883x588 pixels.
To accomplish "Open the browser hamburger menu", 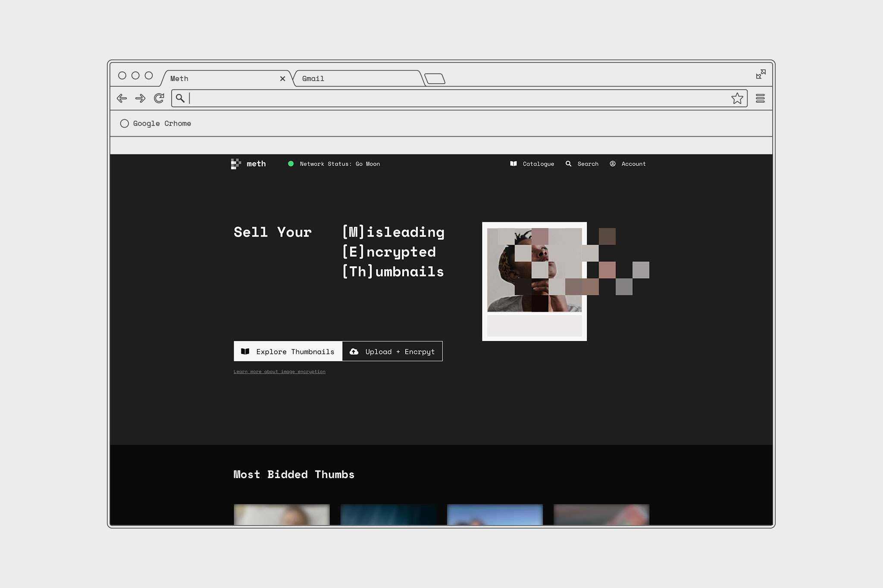I will 760,98.
